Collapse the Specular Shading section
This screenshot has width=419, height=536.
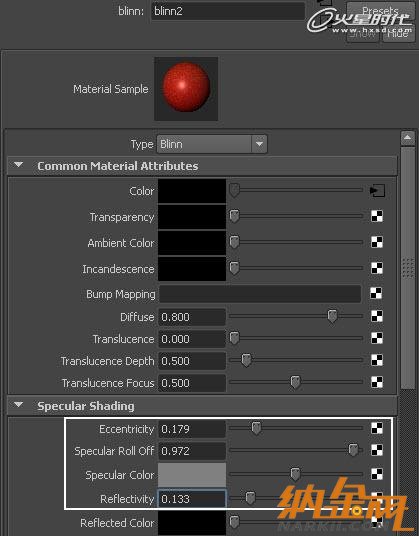click(18, 405)
